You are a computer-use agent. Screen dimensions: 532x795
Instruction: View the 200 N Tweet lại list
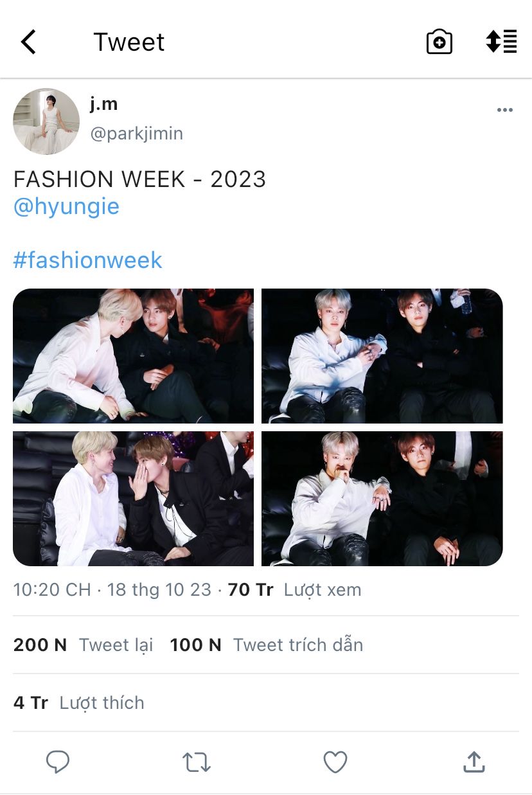(84, 645)
